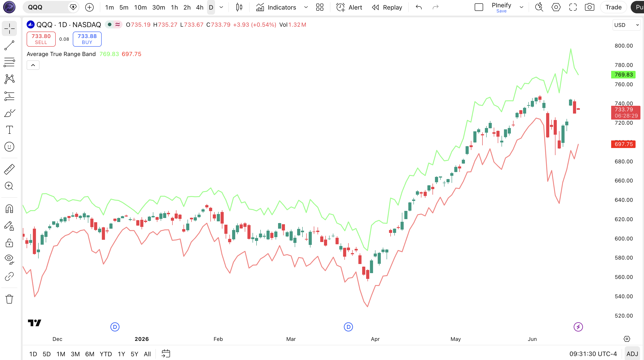Expand the layout manage dropdown arrow
The height and width of the screenshot is (360, 644).
(x=522, y=7)
